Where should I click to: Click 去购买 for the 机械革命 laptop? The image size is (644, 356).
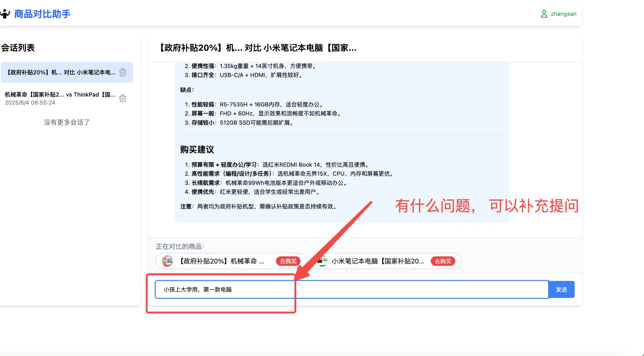(x=288, y=261)
